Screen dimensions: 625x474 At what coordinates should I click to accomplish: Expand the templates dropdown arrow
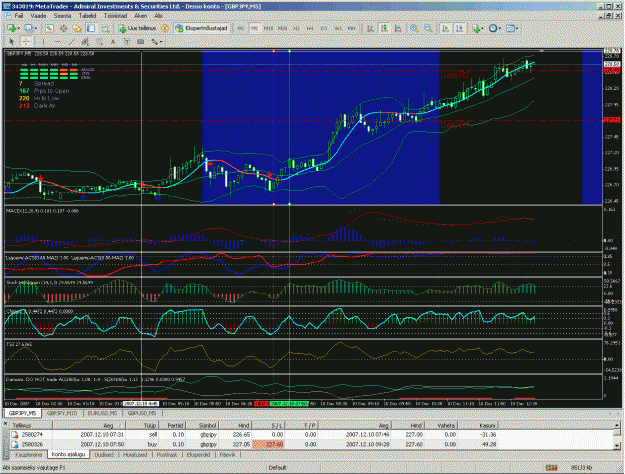pos(517,28)
